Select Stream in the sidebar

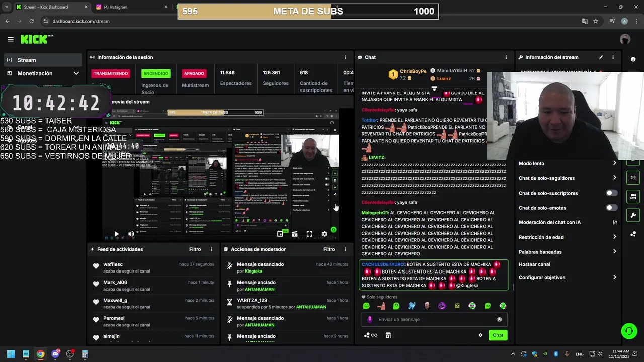tap(42, 60)
